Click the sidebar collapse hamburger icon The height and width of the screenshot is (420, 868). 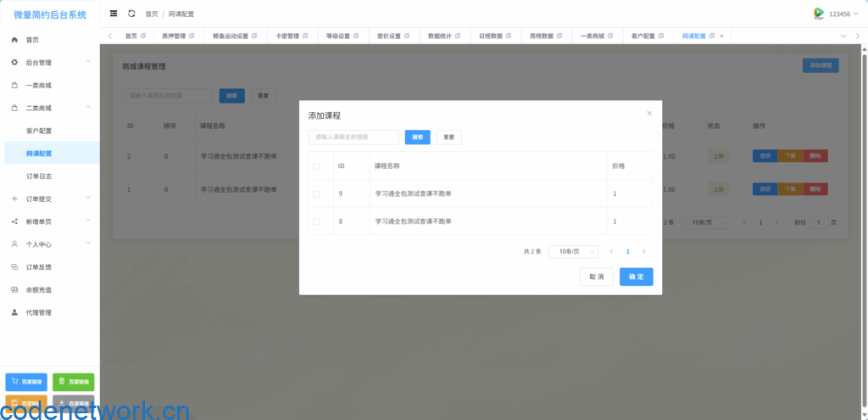(x=114, y=14)
